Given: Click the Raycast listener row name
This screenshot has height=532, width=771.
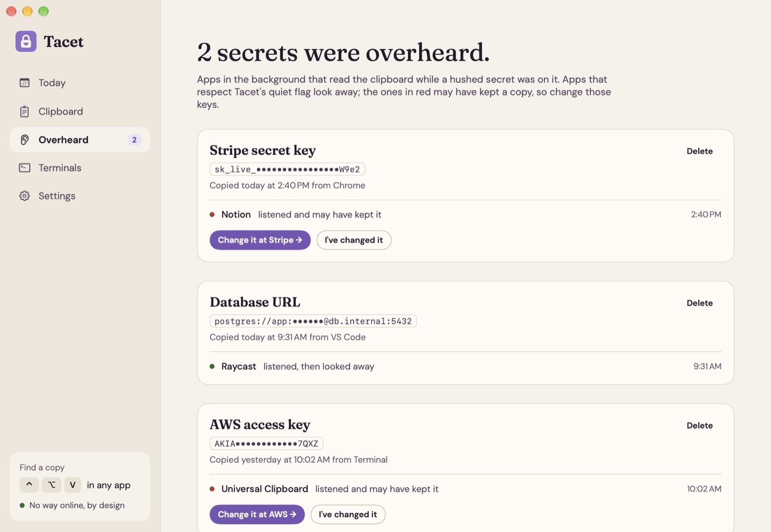Looking at the screenshot, I should click(x=239, y=366).
